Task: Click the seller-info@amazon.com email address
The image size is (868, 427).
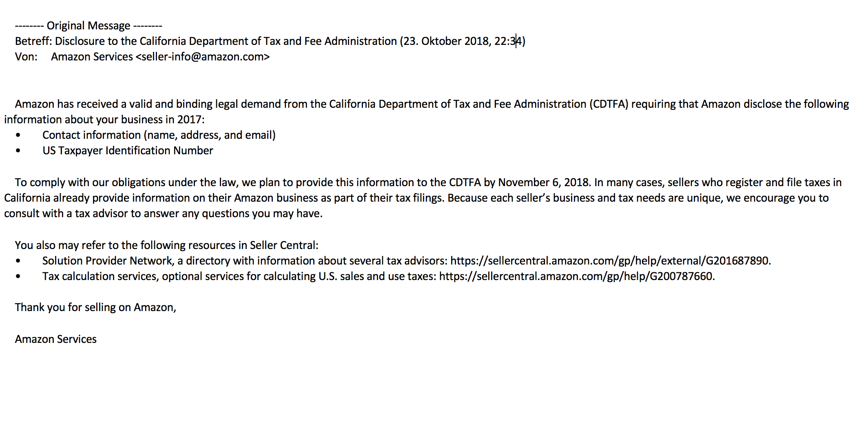Action: click(x=203, y=57)
